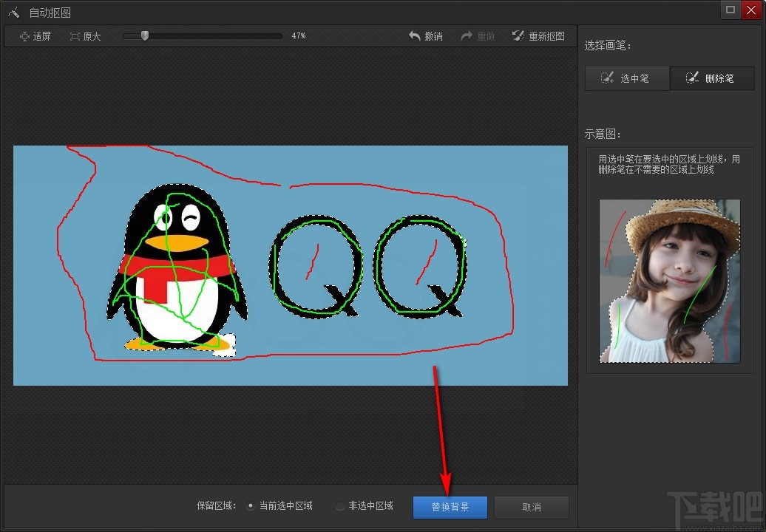The width and height of the screenshot is (766, 532).
Task: Choose the 当前选中区域 radio option
Action: [251, 506]
